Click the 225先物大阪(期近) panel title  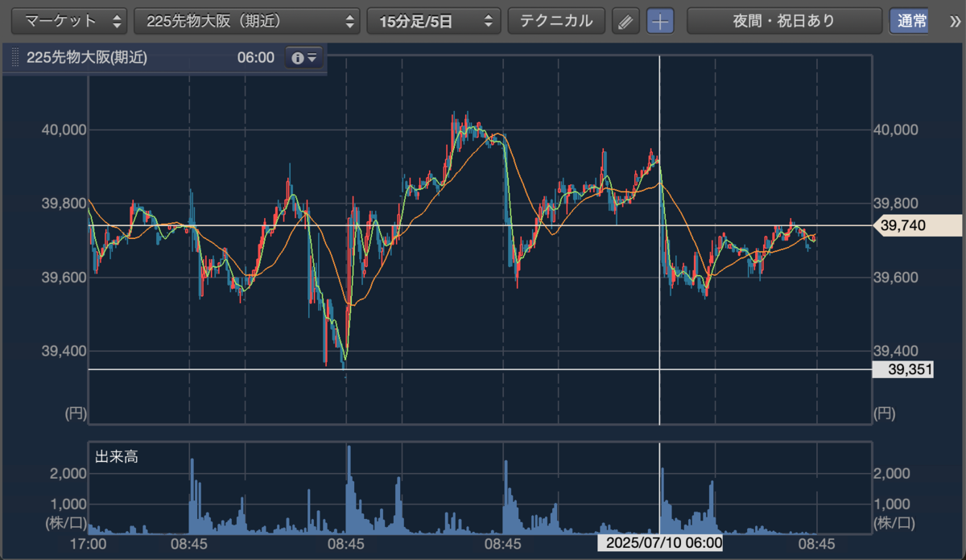tap(87, 59)
